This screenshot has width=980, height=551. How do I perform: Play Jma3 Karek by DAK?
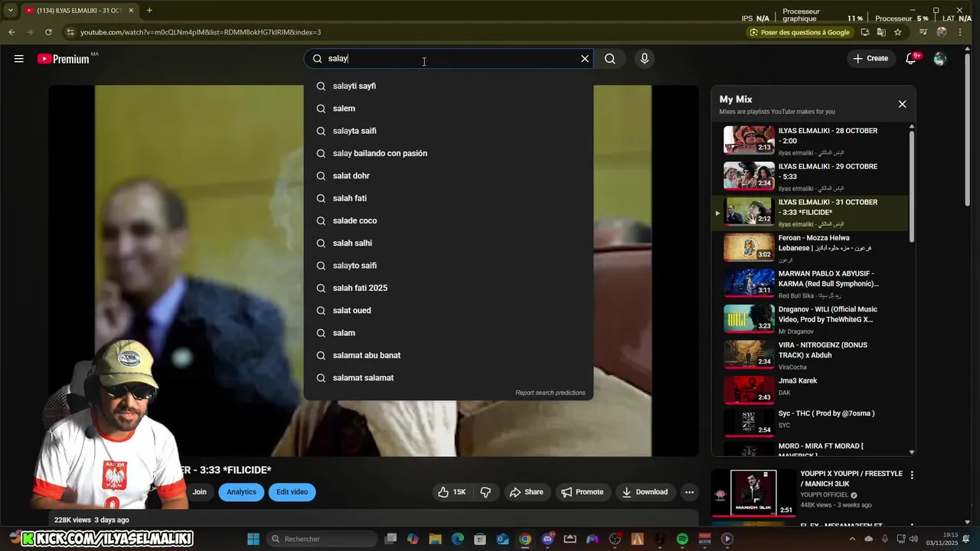tap(811, 391)
